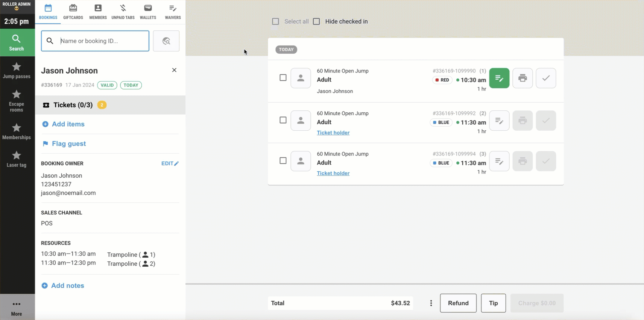Open green waiver icon for ticket (1)

[499, 78]
